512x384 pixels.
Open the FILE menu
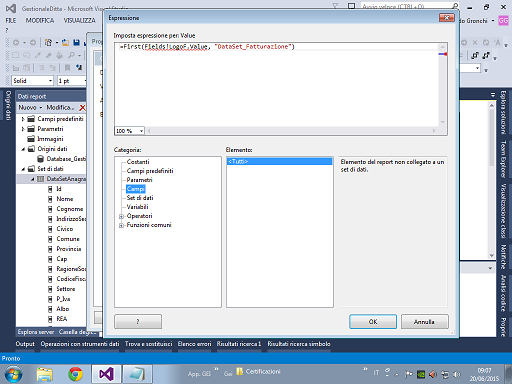(x=11, y=21)
